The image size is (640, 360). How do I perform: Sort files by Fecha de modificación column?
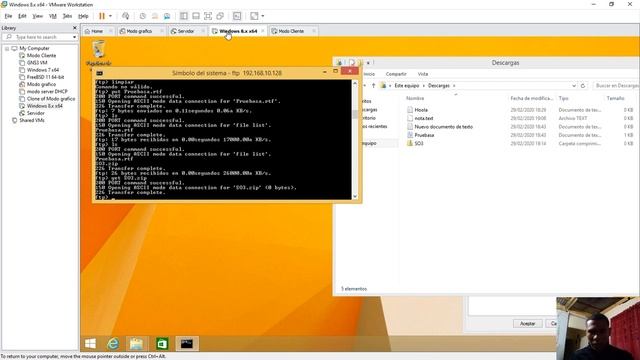point(531,98)
